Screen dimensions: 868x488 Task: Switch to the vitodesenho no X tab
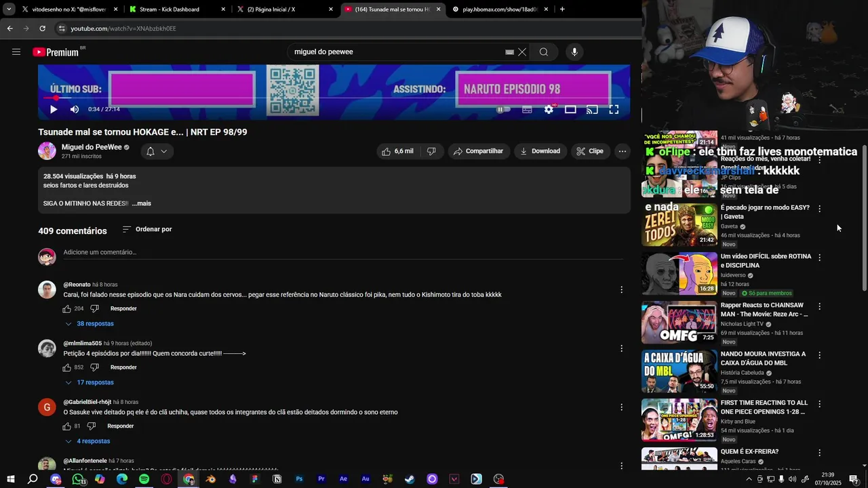coord(68,9)
